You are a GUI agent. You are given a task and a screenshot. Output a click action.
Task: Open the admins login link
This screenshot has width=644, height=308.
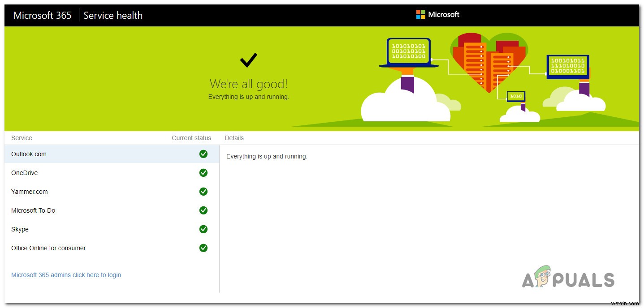coord(66,275)
